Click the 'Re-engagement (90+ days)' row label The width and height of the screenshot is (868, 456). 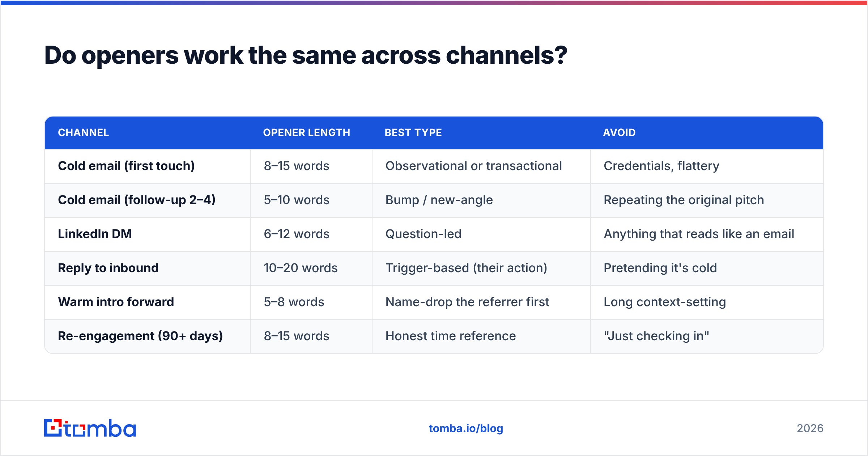pos(140,336)
